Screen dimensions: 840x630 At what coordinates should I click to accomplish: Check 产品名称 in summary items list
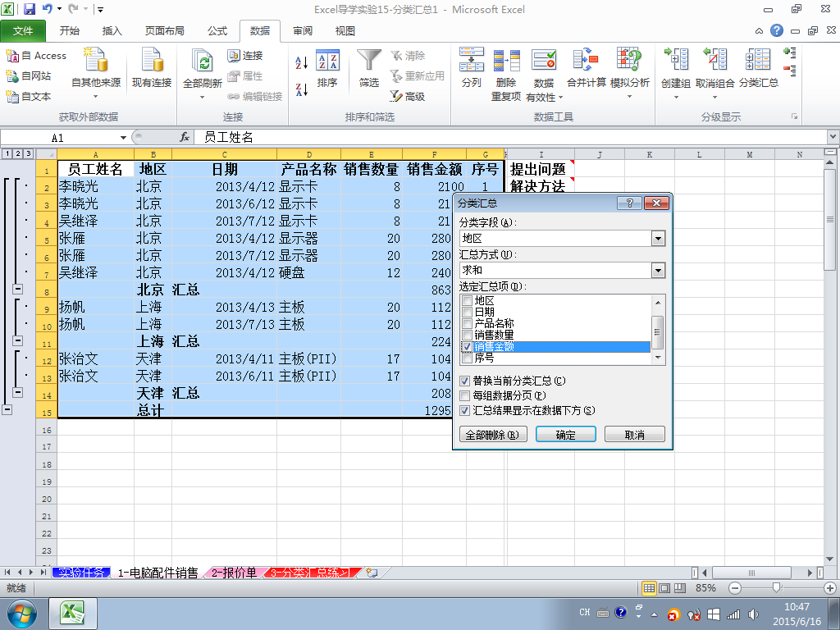tap(467, 324)
